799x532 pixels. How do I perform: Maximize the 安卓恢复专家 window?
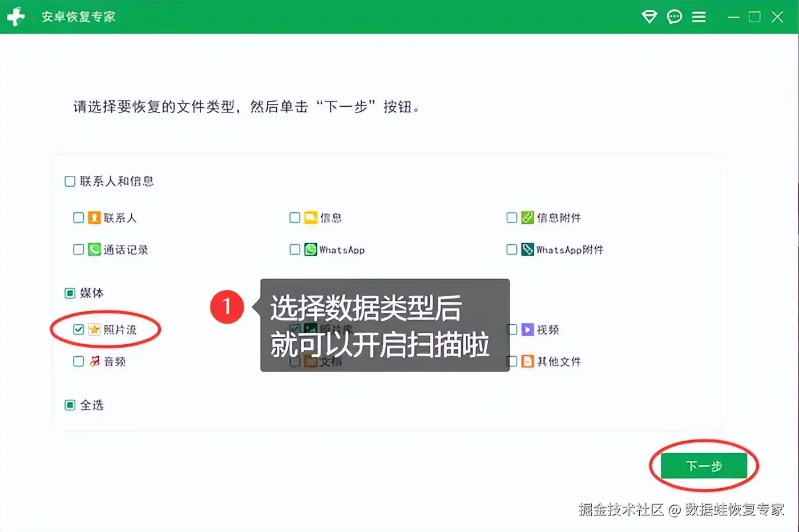(x=754, y=17)
